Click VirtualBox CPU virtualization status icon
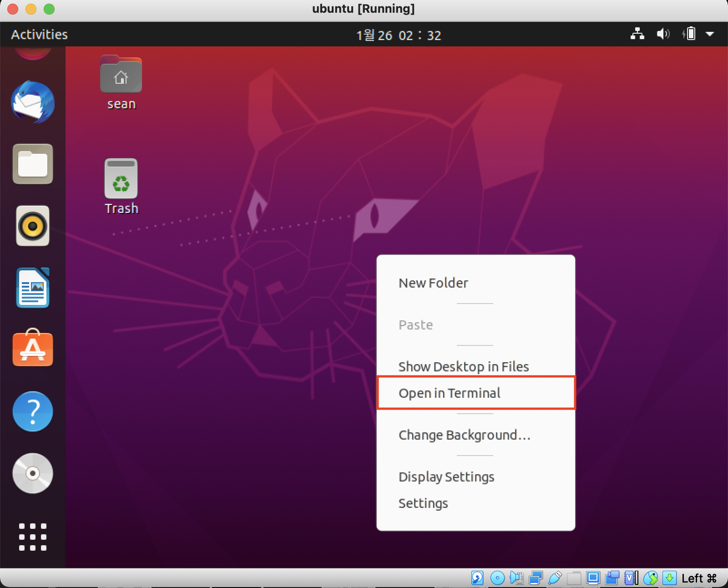This screenshot has height=588, width=728. [632, 578]
